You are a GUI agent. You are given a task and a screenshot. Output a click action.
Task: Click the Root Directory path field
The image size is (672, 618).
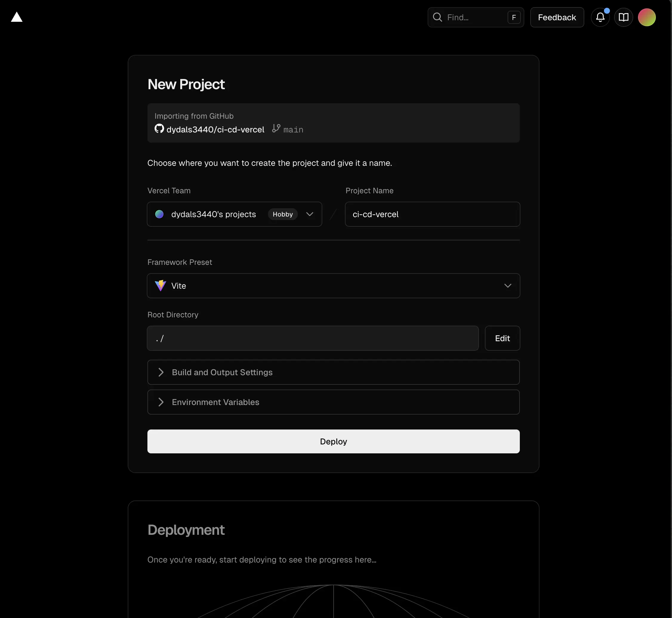312,339
